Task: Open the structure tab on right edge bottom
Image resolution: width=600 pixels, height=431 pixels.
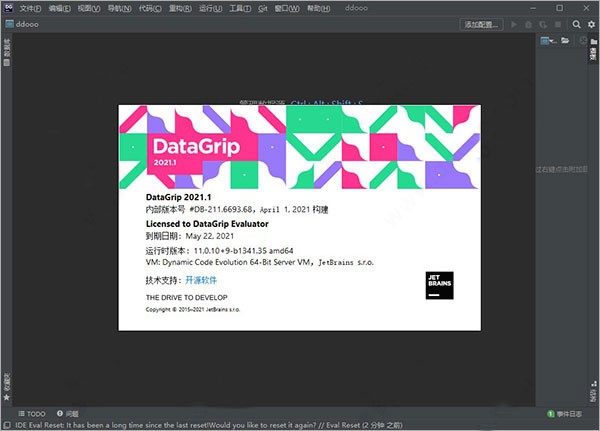Action: click(593, 392)
